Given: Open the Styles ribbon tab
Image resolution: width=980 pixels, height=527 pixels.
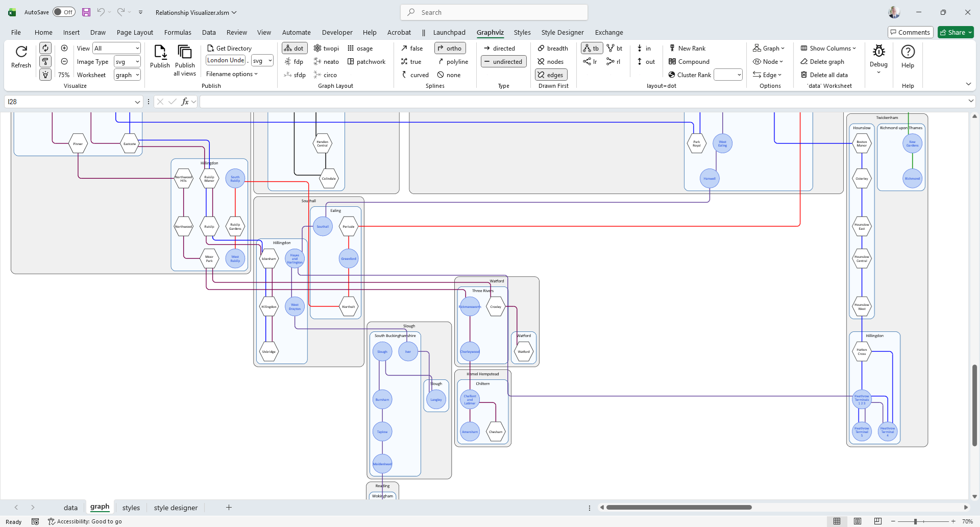Looking at the screenshot, I should (522, 32).
